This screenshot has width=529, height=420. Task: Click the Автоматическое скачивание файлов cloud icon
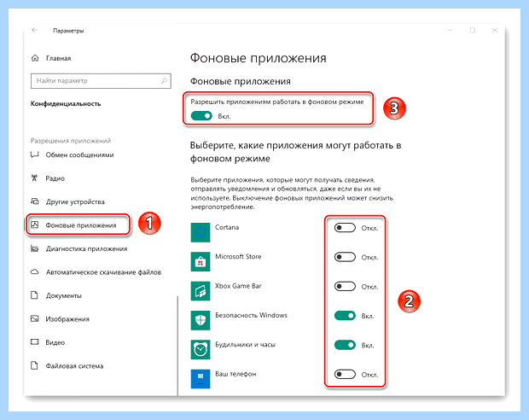35,271
